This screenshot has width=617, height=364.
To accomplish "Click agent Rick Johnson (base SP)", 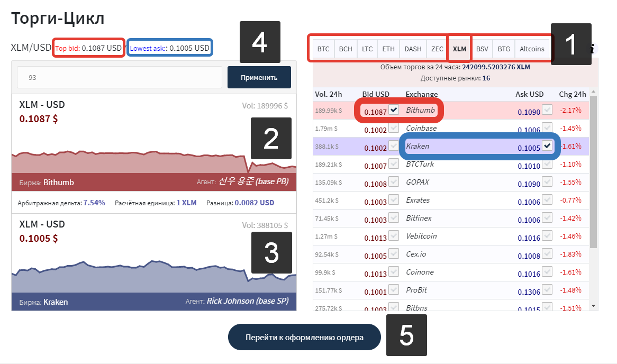I will point(248,301).
